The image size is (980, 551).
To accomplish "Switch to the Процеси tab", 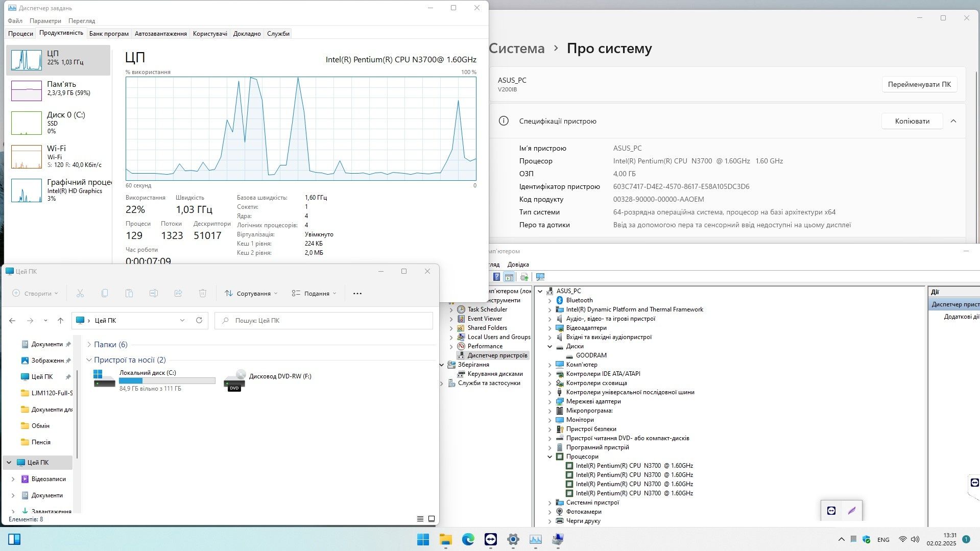I will tap(21, 34).
